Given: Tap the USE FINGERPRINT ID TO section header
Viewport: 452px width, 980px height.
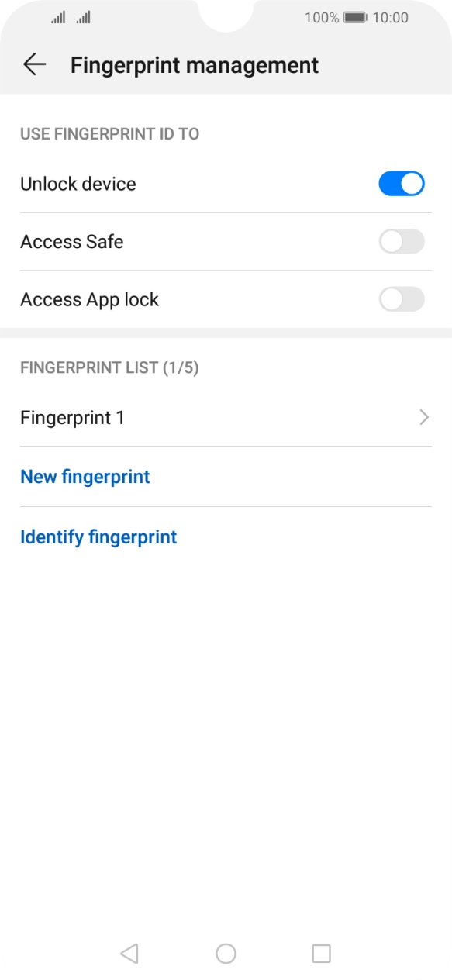Looking at the screenshot, I should (x=109, y=133).
